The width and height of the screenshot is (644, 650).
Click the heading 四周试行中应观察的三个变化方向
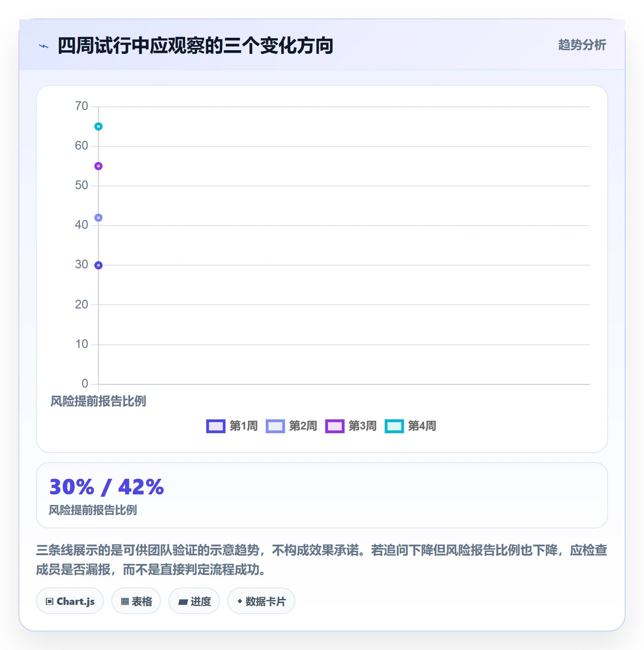(x=195, y=46)
